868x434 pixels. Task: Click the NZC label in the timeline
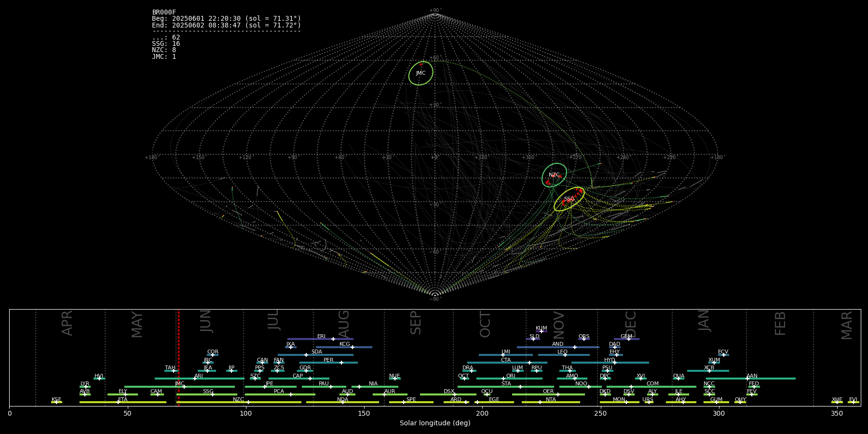pyautogui.click(x=238, y=400)
